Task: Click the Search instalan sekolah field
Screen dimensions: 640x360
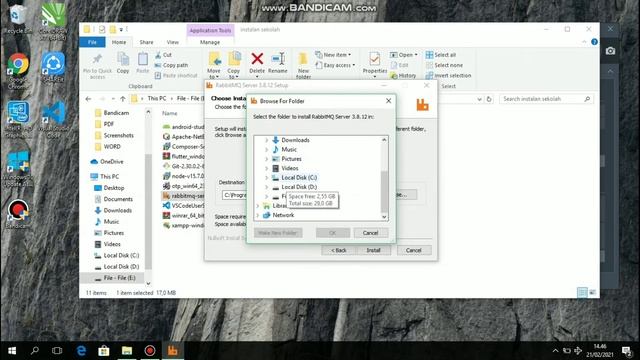Action: pyautogui.click(x=545, y=99)
